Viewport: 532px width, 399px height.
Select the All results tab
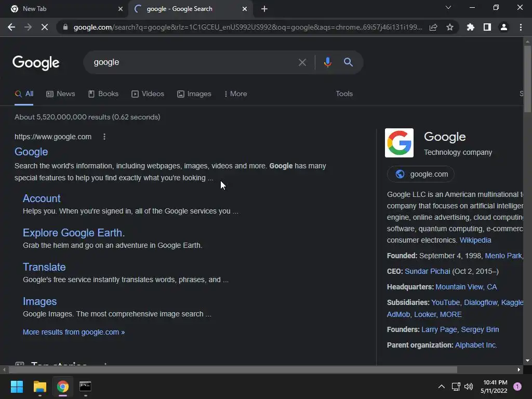(24, 94)
